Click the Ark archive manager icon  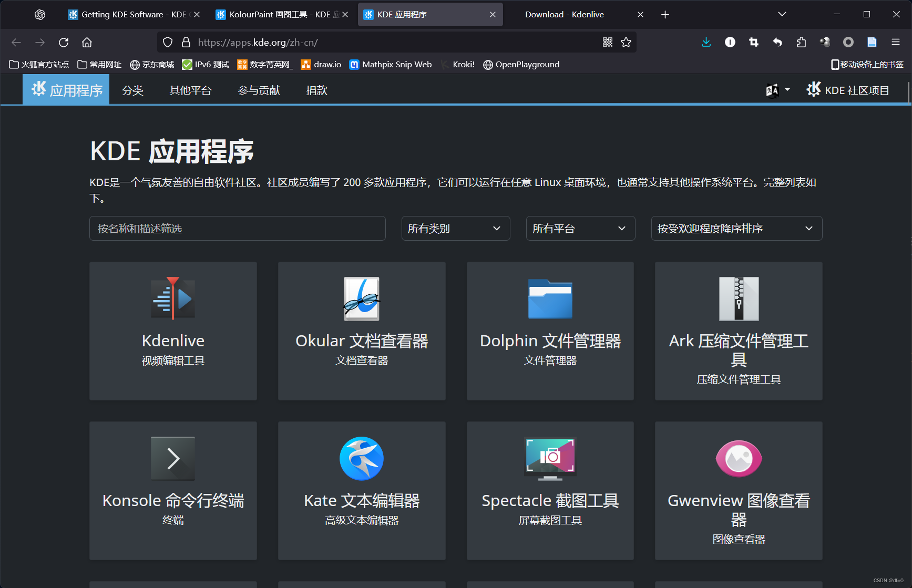point(738,299)
